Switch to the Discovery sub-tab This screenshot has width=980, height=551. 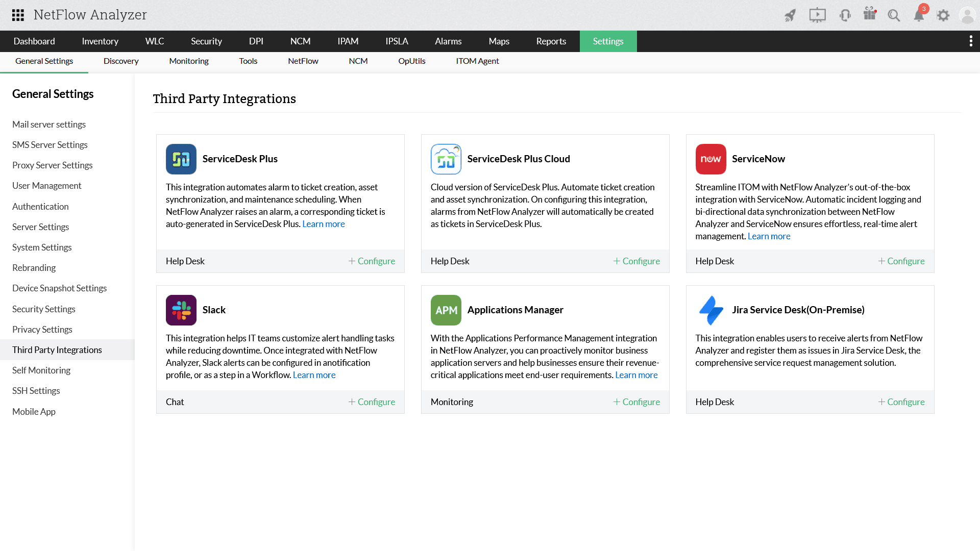121,61
